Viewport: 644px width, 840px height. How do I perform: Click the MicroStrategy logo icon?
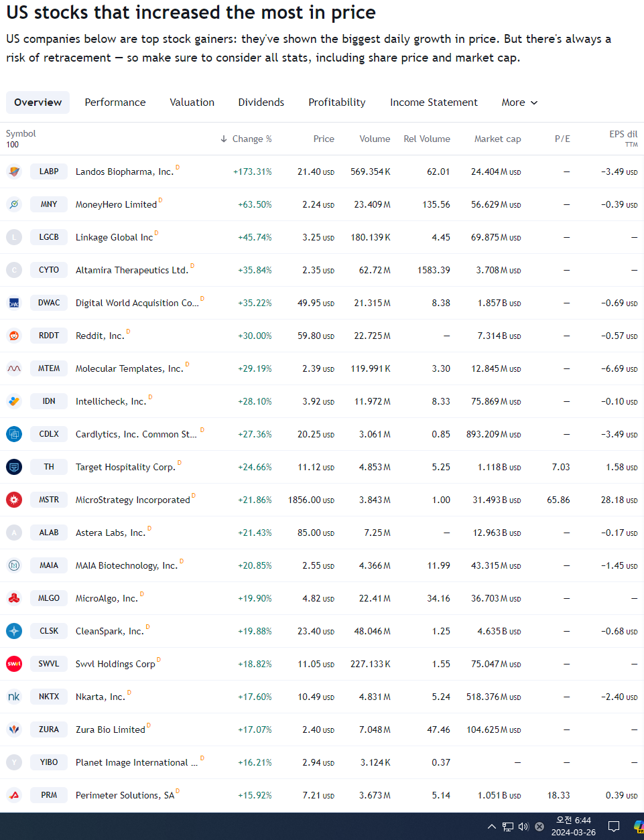(14, 500)
